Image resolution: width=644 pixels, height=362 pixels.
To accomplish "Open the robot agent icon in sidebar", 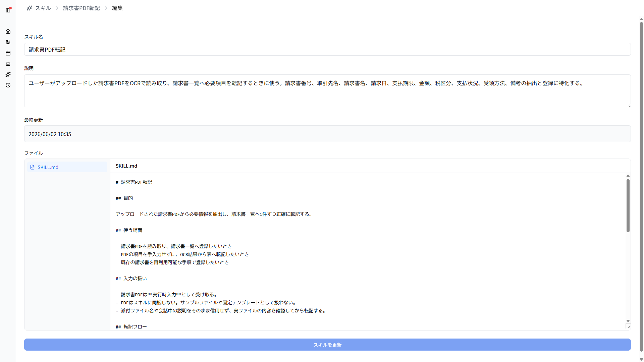I will click(8, 64).
